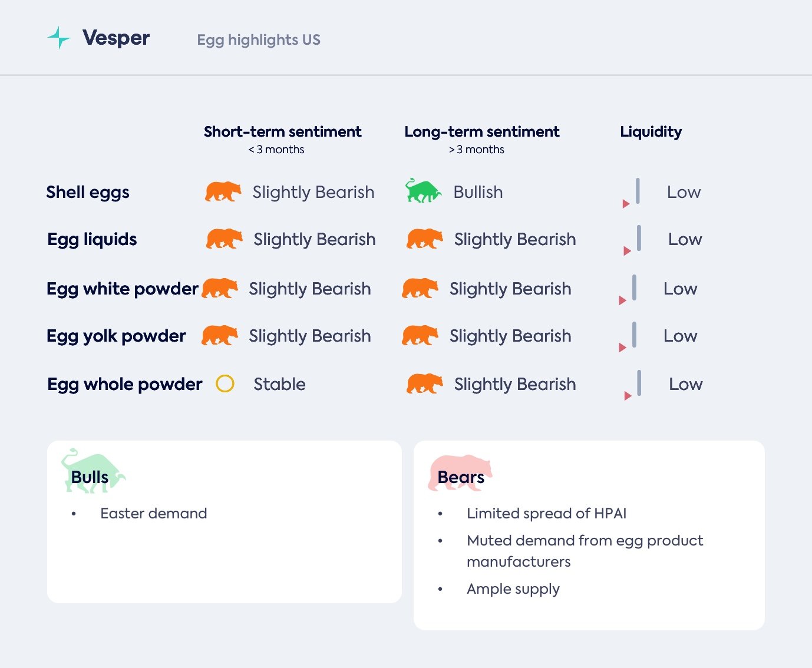The height and width of the screenshot is (668, 812).
Task: Click the Easter demand bullet text
Action: click(x=154, y=514)
